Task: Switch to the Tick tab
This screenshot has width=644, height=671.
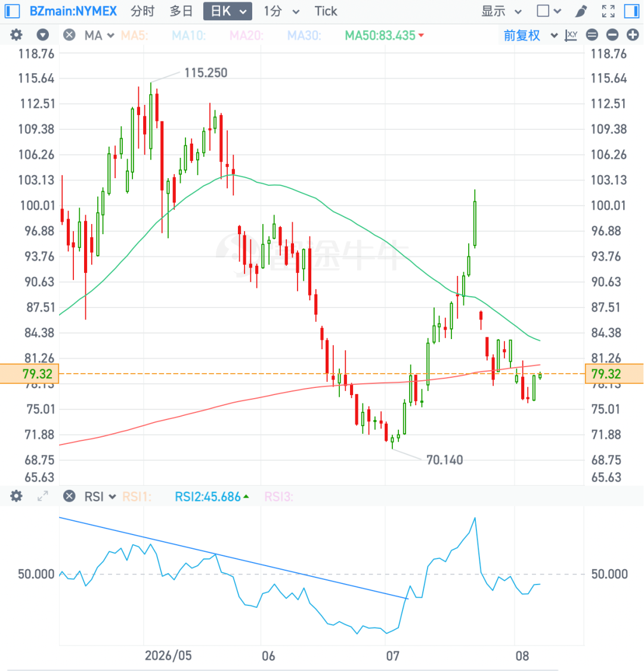Action: pyautogui.click(x=326, y=11)
